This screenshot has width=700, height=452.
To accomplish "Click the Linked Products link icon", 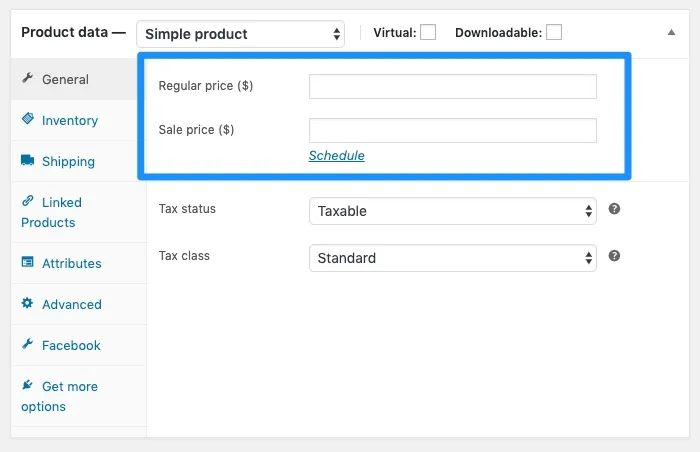I will click(28, 202).
